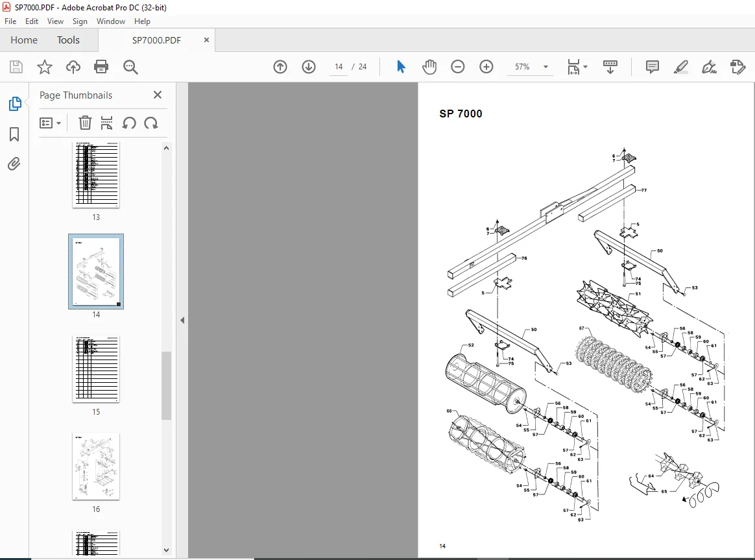Collapse the navigation pane with left arrow
This screenshot has width=755, height=560.
pos(182,320)
